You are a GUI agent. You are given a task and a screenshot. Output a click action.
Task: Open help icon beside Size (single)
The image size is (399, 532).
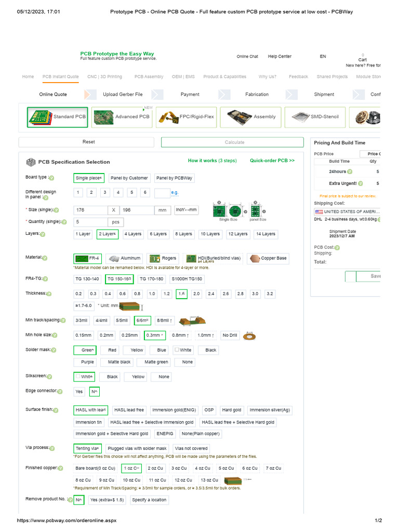[56, 210]
